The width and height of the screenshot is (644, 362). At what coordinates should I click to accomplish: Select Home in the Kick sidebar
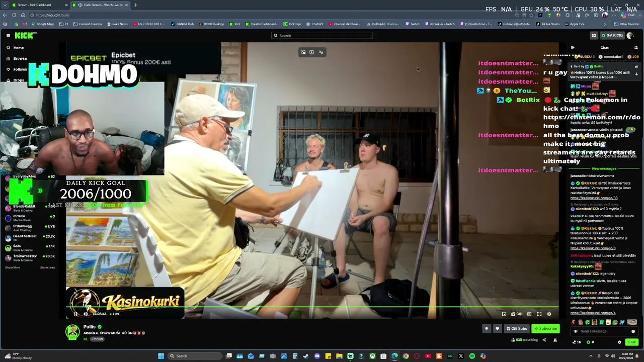[15, 48]
